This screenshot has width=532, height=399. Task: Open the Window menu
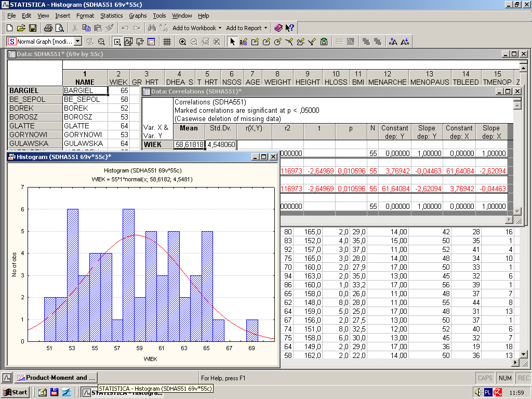click(x=182, y=16)
